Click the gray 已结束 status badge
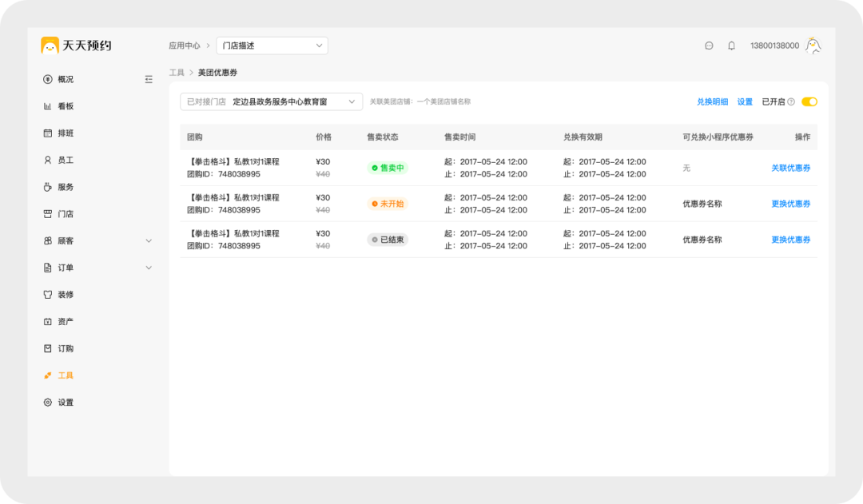 tap(388, 240)
